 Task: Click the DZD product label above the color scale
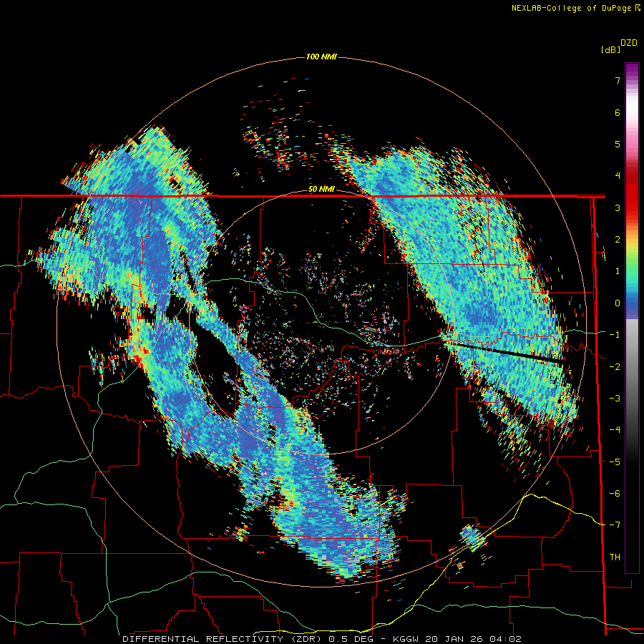point(629,43)
